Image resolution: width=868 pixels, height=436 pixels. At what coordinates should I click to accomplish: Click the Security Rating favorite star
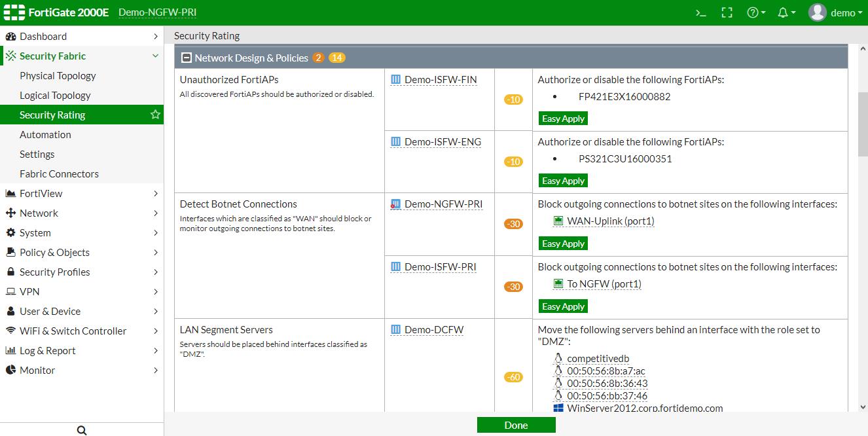click(155, 115)
